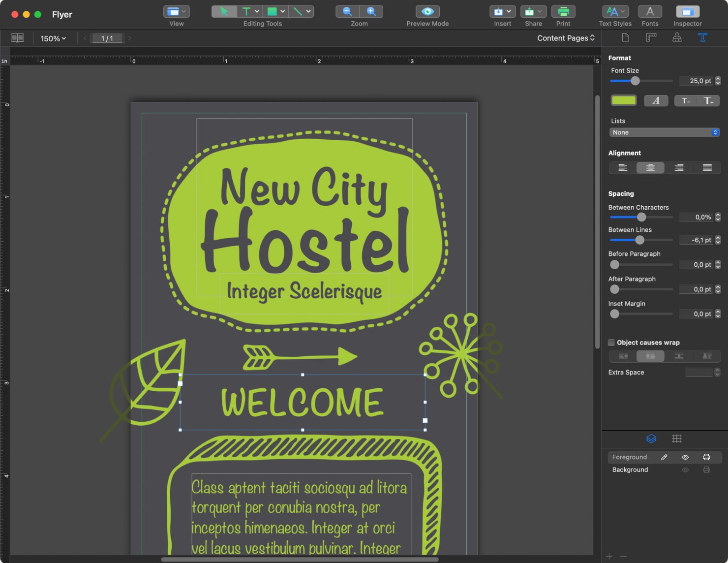Toggle Preview Mode eye icon
Image resolution: width=728 pixels, height=563 pixels.
427,11
